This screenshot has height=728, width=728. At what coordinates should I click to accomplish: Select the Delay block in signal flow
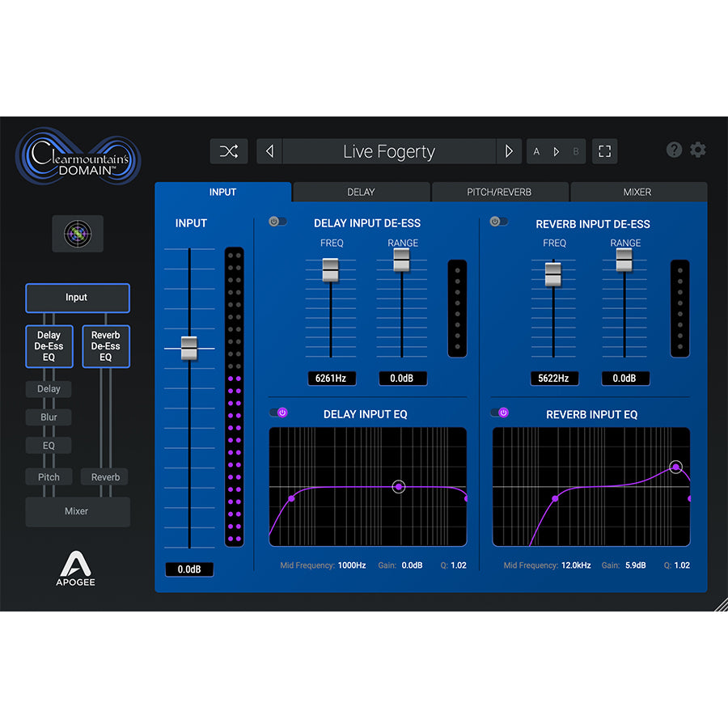click(49, 389)
